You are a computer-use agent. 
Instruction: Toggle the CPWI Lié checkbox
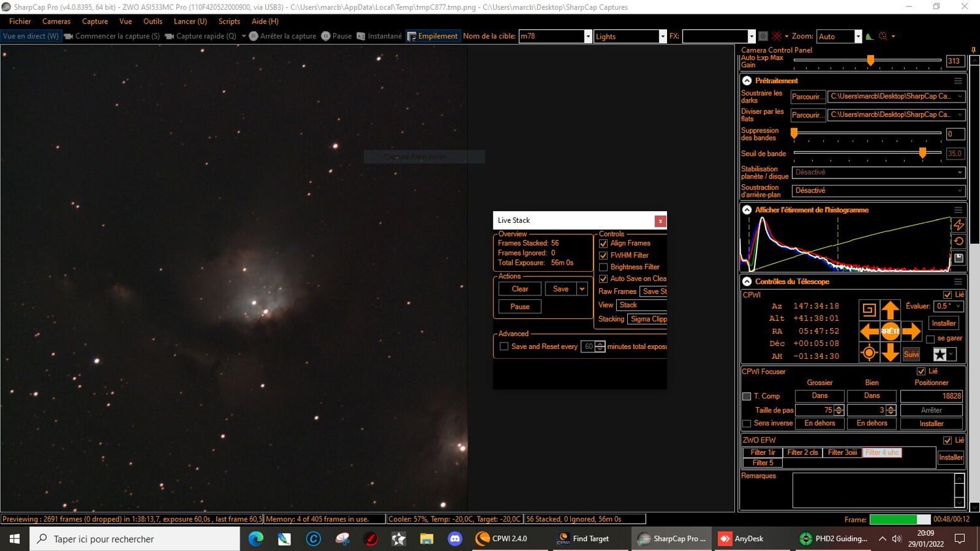(947, 295)
